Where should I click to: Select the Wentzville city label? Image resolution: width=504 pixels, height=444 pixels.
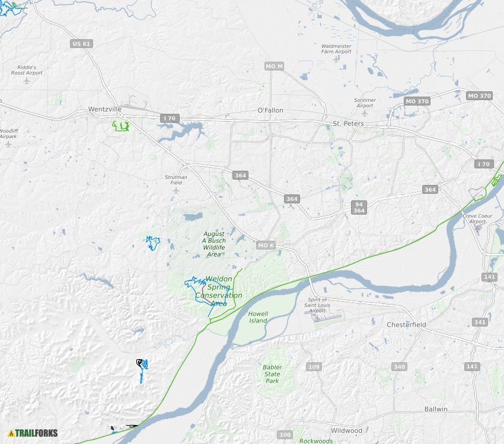(x=105, y=109)
